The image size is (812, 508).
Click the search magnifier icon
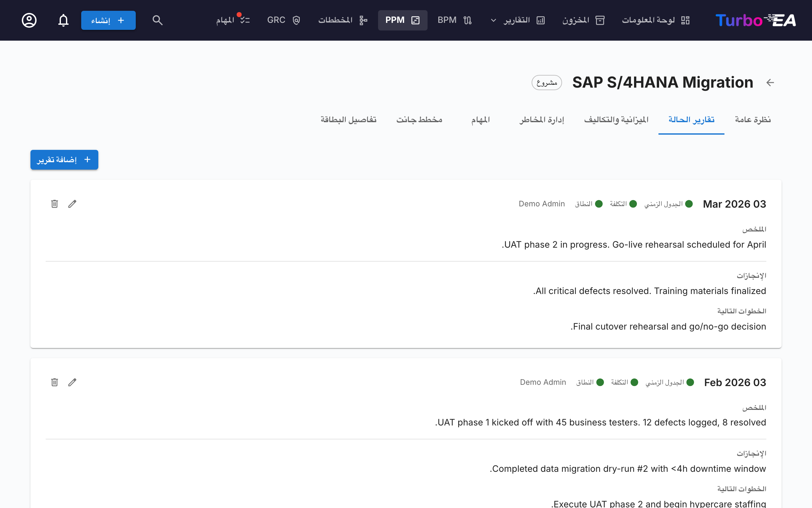point(157,20)
